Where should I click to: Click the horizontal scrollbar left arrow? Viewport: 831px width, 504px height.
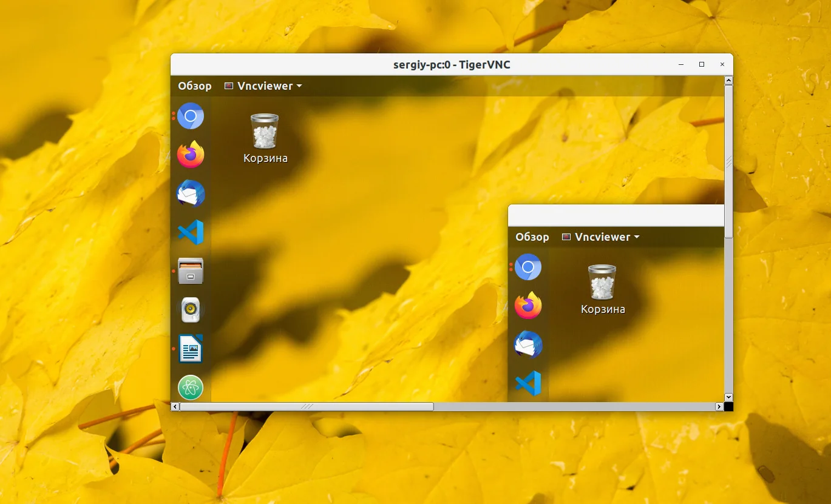(175, 406)
